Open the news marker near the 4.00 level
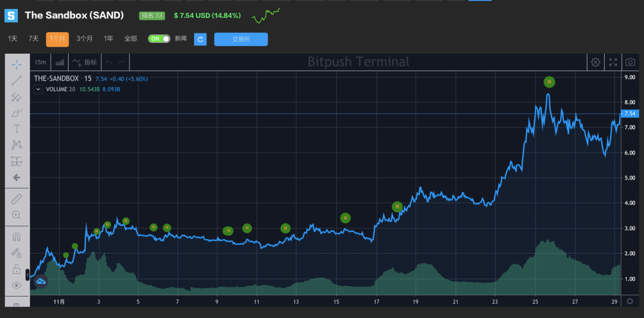 click(397, 206)
